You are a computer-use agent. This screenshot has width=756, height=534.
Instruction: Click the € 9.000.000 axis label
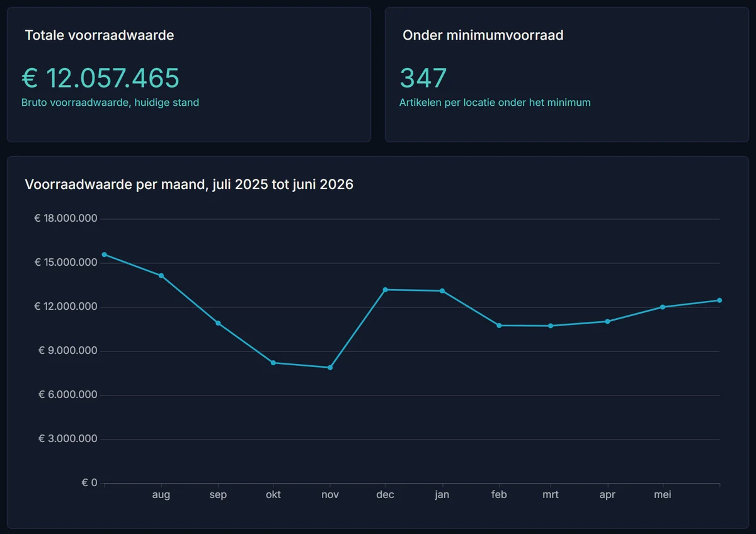click(x=68, y=351)
